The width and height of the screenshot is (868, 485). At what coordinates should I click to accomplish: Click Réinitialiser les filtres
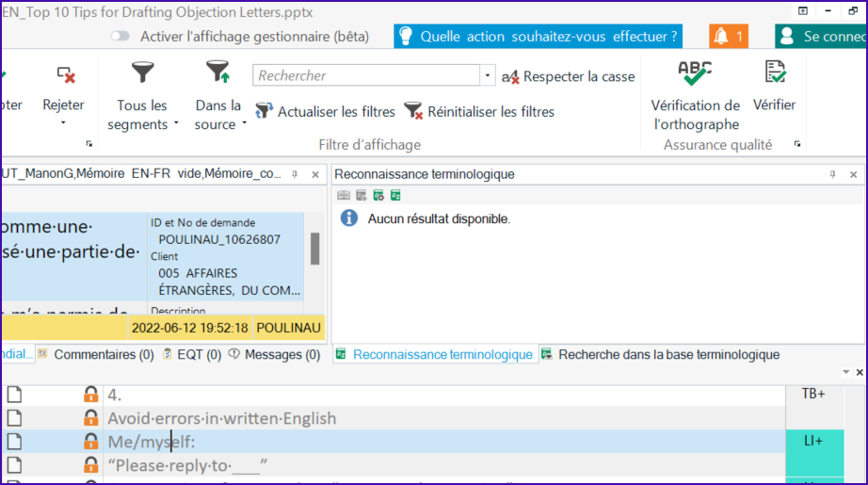click(x=479, y=112)
